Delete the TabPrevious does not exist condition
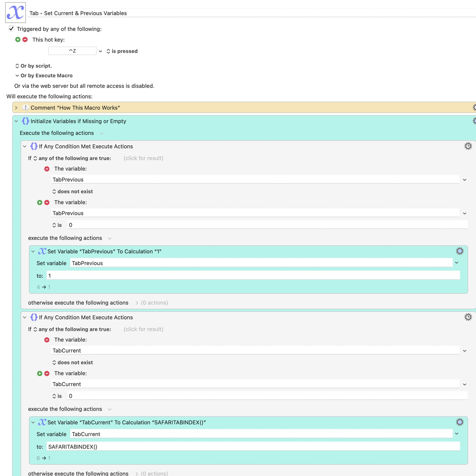 pyautogui.click(x=47, y=169)
